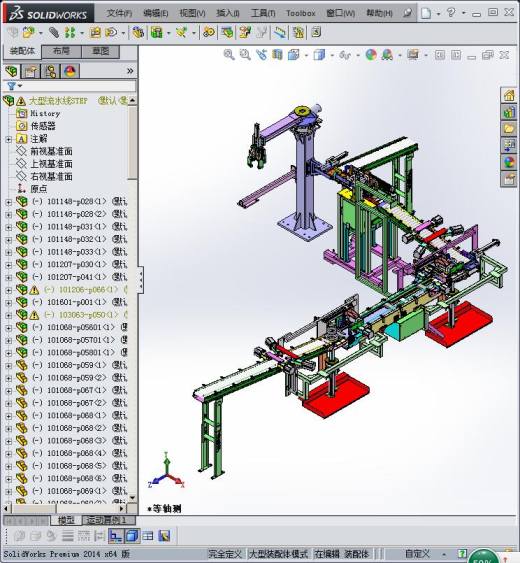Open the 编辑(E) menu

click(155, 13)
